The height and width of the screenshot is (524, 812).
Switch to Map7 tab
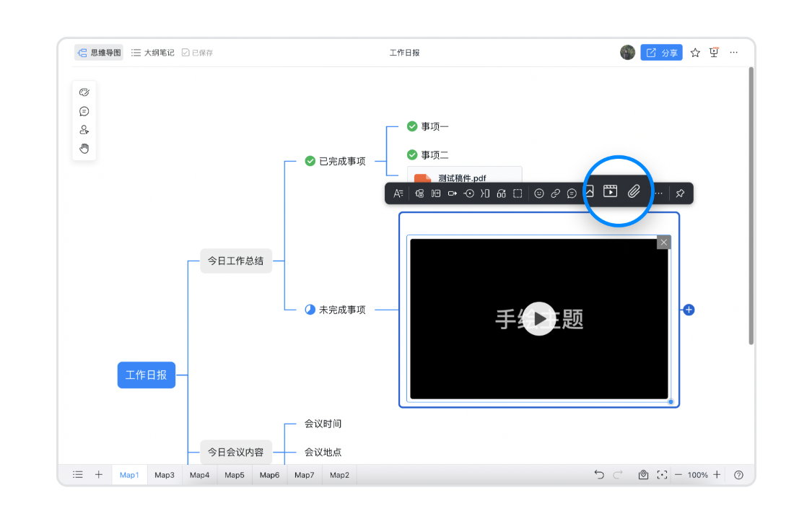(305, 475)
